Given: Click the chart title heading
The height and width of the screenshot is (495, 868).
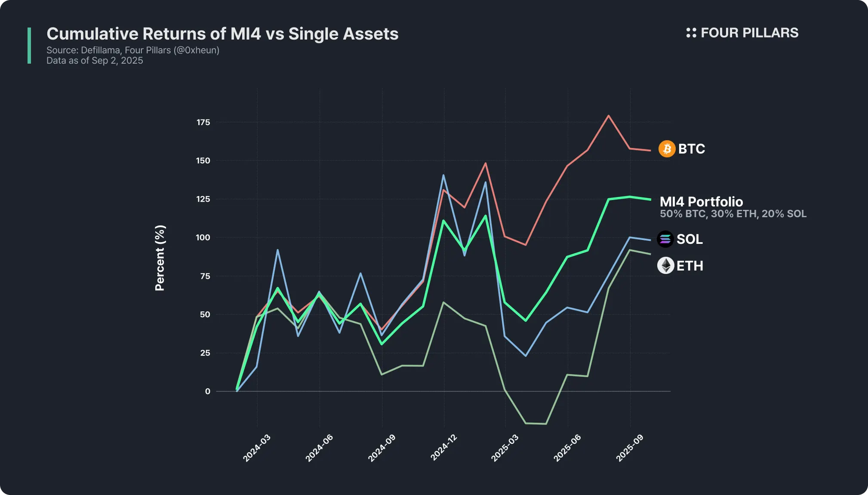Looking at the screenshot, I should click(x=222, y=34).
